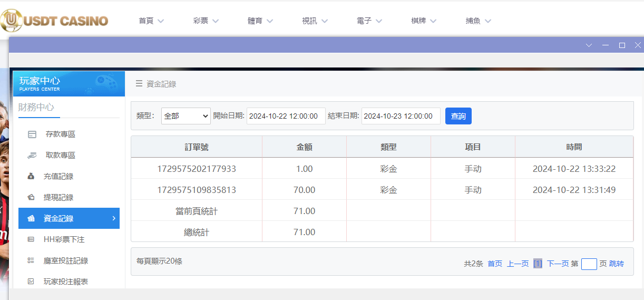The image size is (644, 300).
Task: Click the hall betting records list icon
Action: click(31, 261)
